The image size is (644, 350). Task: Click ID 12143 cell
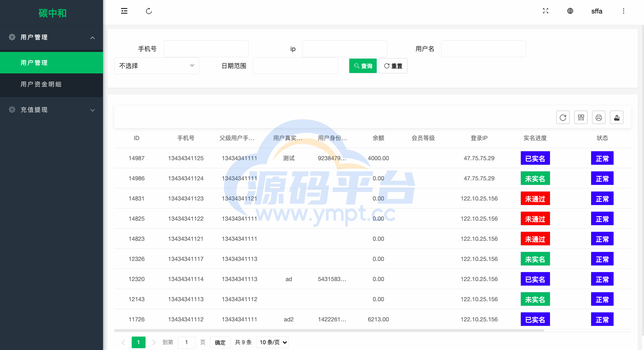(x=137, y=299)
